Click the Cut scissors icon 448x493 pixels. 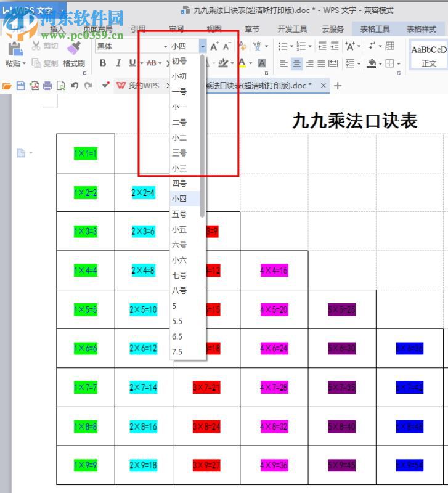pyautogui.click(x=36, y=46)
